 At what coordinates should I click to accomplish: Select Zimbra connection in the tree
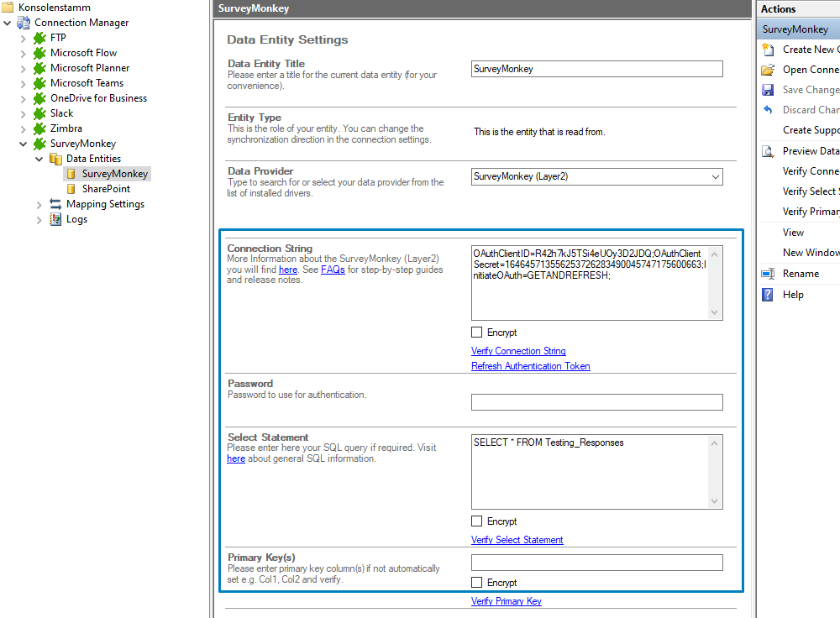click(66, 128)
